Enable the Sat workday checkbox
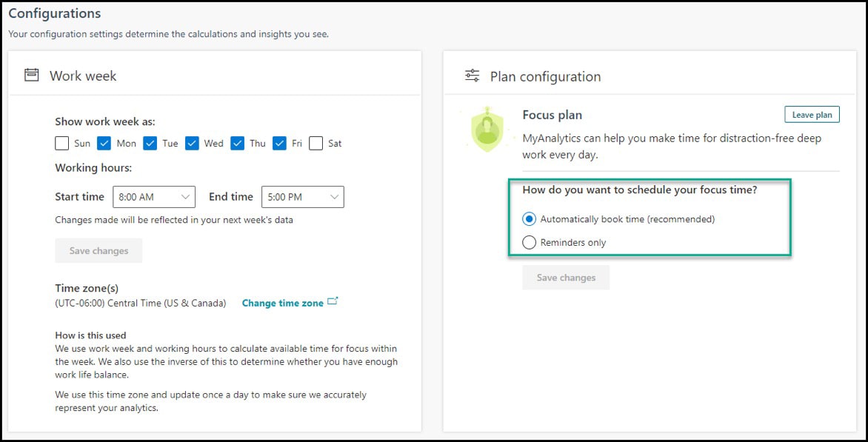 click(316, 144)
